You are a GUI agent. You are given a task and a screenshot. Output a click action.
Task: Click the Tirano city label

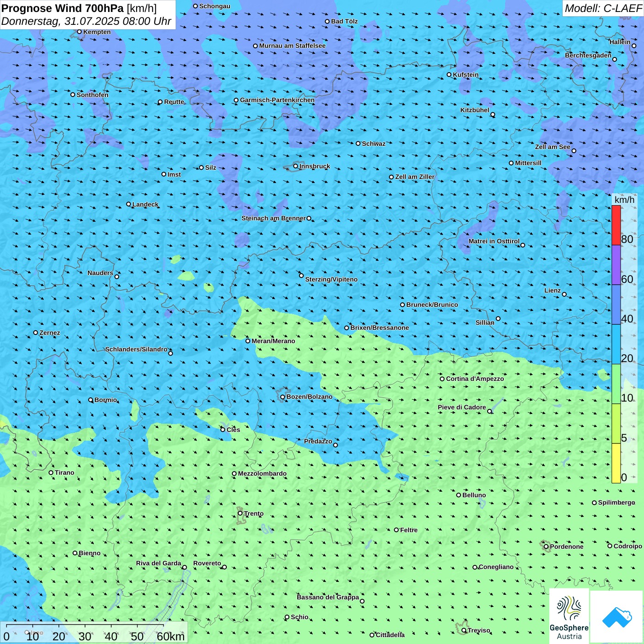(x=64, y=472)
